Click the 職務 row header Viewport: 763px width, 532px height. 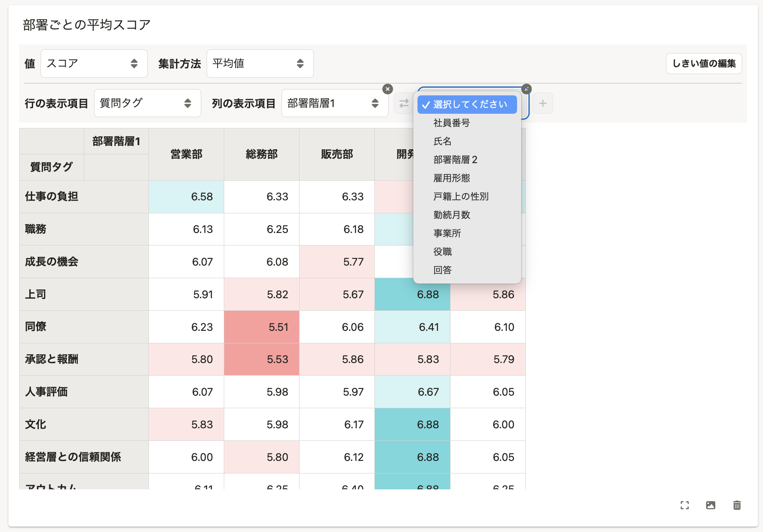tap(84, 229)
